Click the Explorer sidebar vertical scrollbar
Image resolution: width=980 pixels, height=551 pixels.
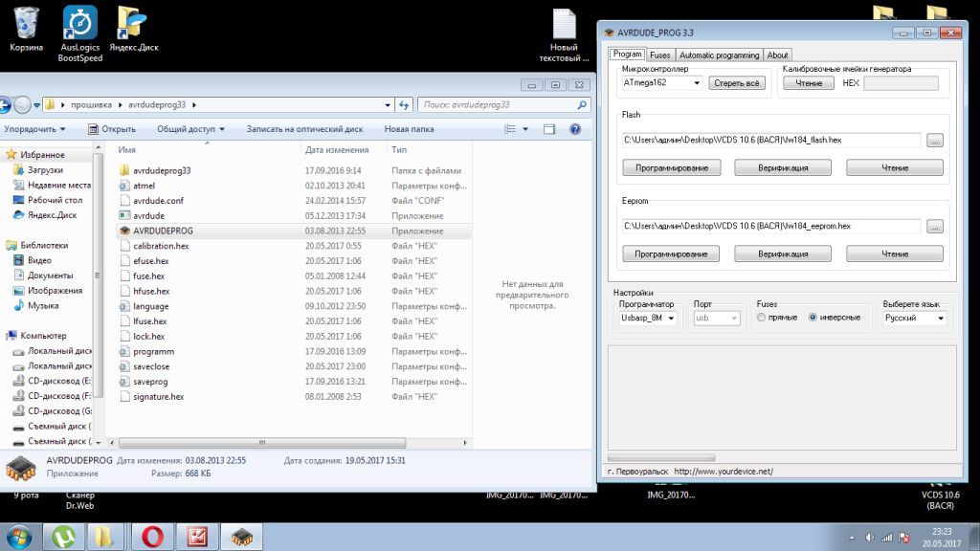(98, 275)
